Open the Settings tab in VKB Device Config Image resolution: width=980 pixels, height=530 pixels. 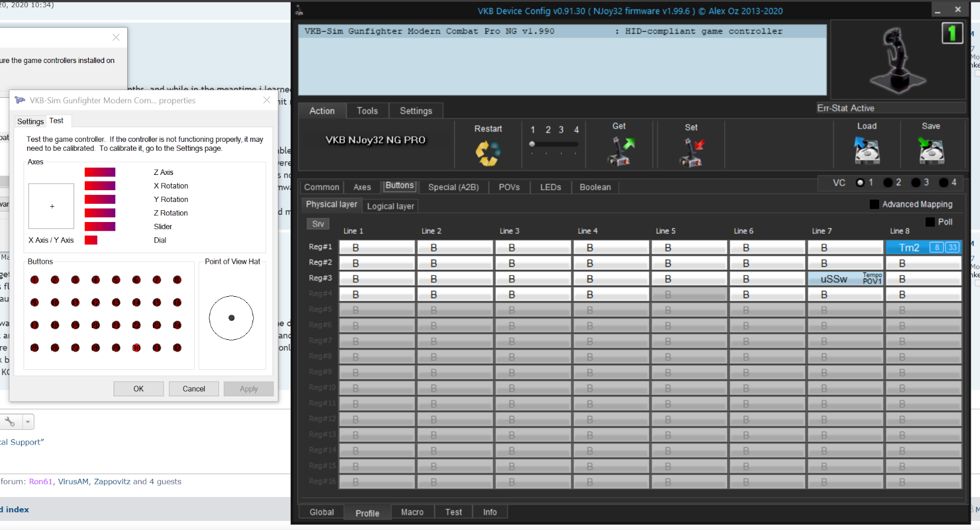(416, 111)
